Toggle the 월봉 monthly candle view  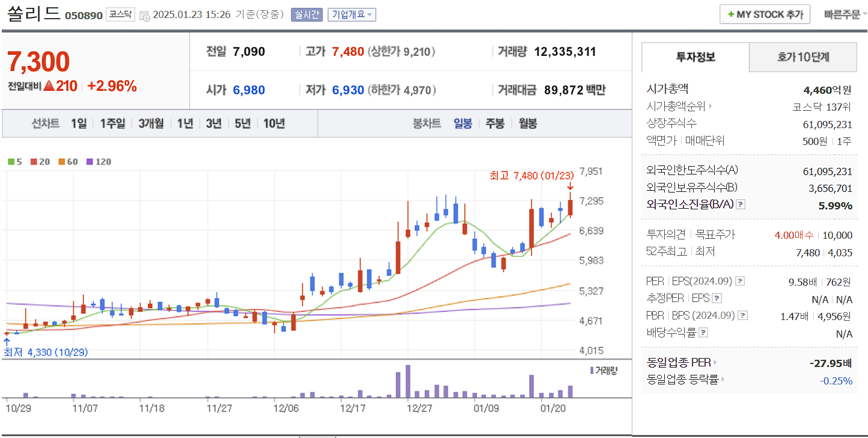click(x=527, y=123)
